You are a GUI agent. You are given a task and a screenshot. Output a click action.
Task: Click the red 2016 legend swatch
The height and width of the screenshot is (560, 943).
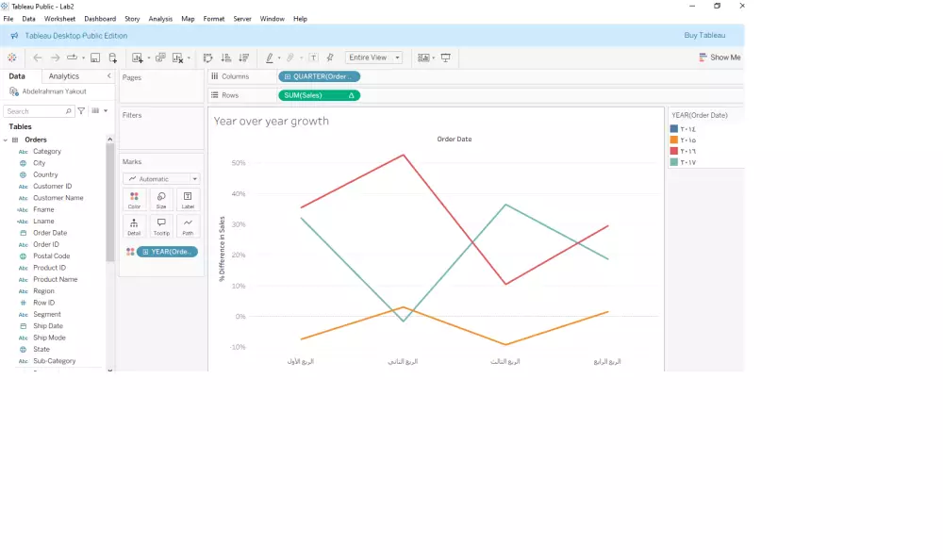(x=674, y=151)
